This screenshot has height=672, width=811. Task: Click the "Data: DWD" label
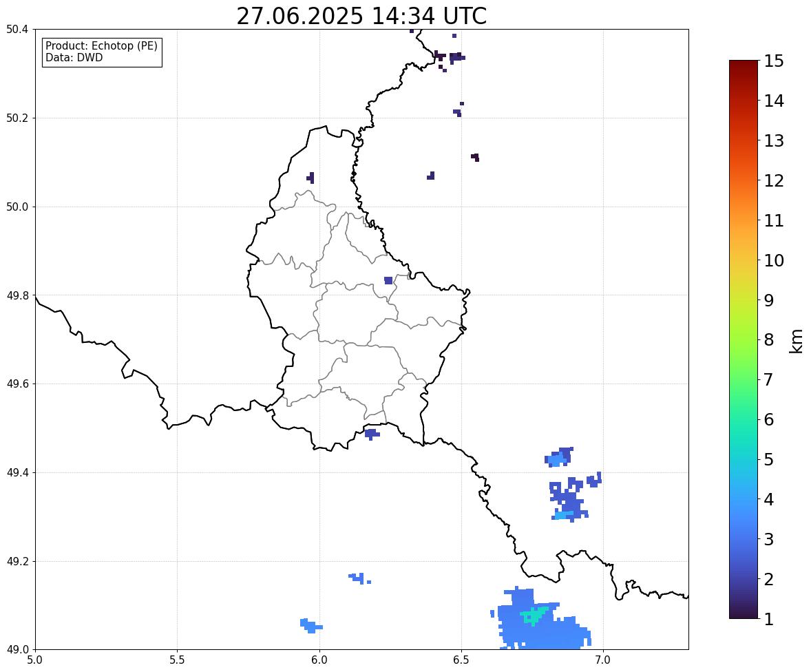74,57
